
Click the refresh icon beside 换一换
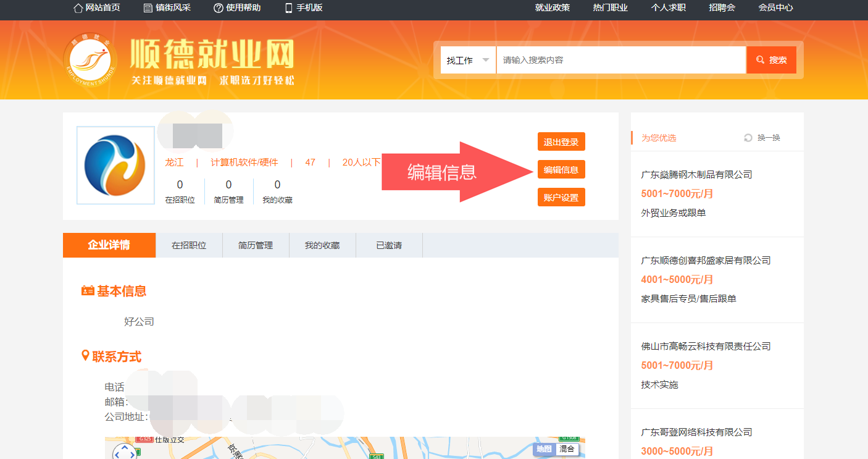click(748, 138)
